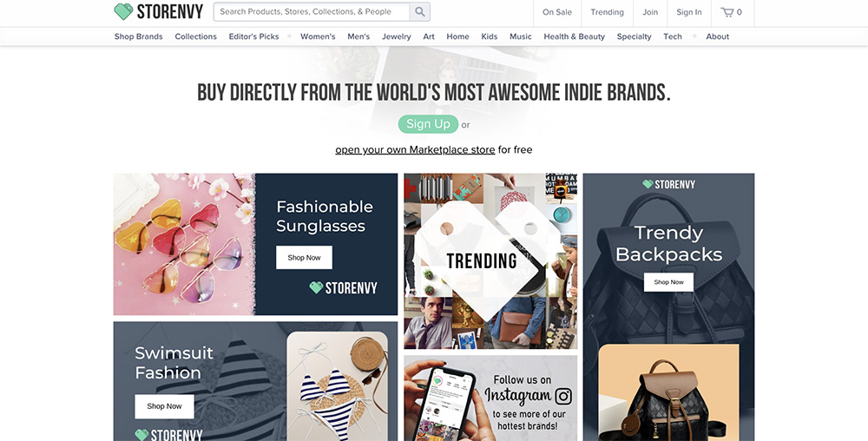Open the shopping cart icon
Image resolution: width=868 pixels, height=441 pixels.
pyautogui.click(x=727, y=12)
